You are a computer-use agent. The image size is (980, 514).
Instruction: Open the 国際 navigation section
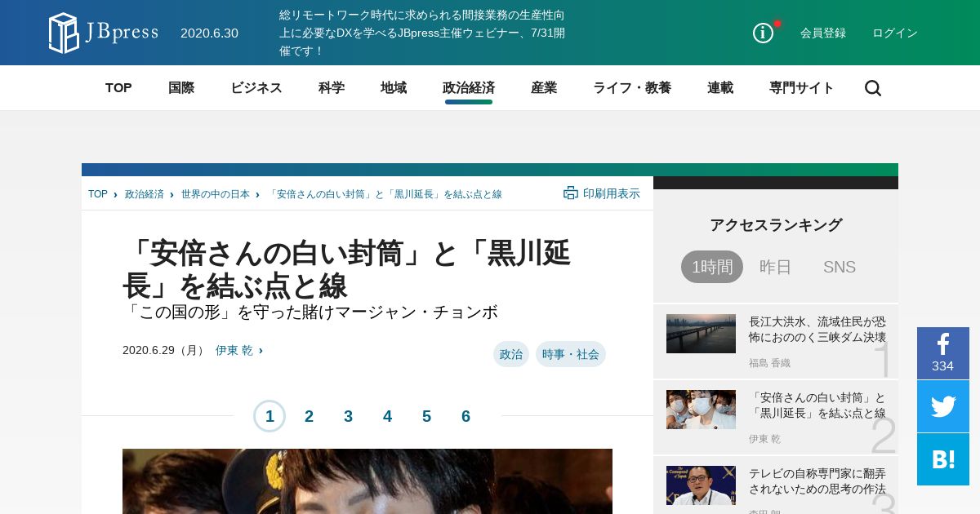181,88
